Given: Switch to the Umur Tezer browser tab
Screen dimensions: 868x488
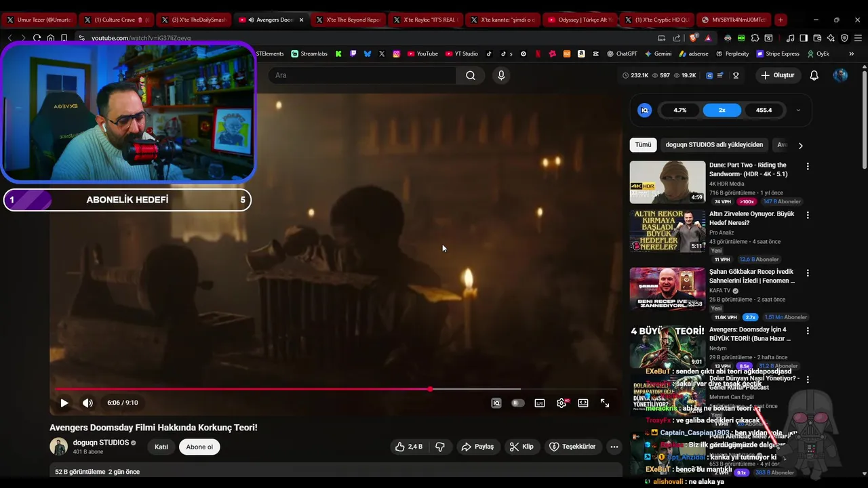Looking at the screenshot, I should (x=39, y=20).
